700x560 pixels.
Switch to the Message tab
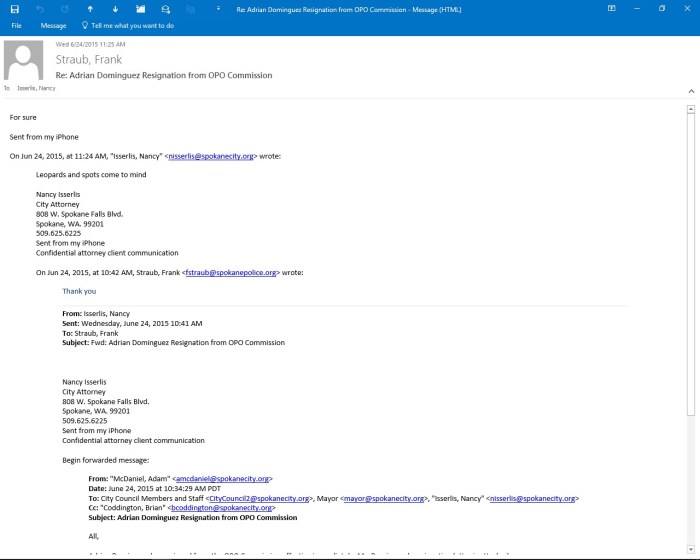pos(53,25)
